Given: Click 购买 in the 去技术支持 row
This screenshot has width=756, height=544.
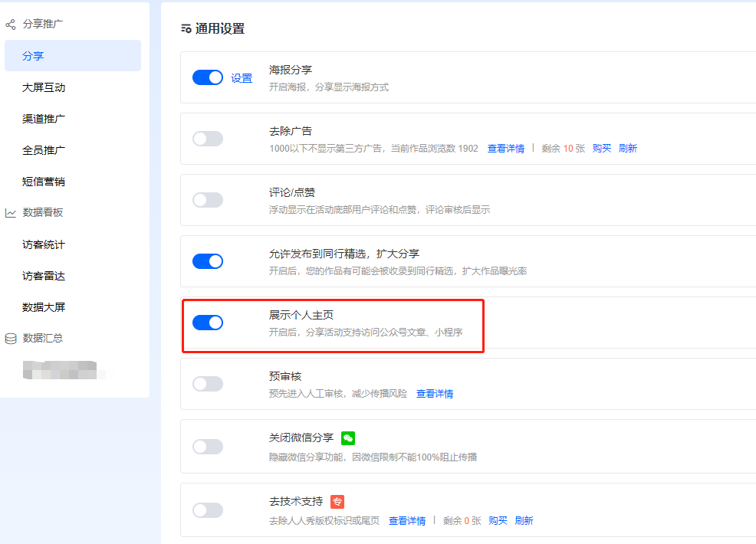Looking at the screenshot, I should [x=498, y=521].
